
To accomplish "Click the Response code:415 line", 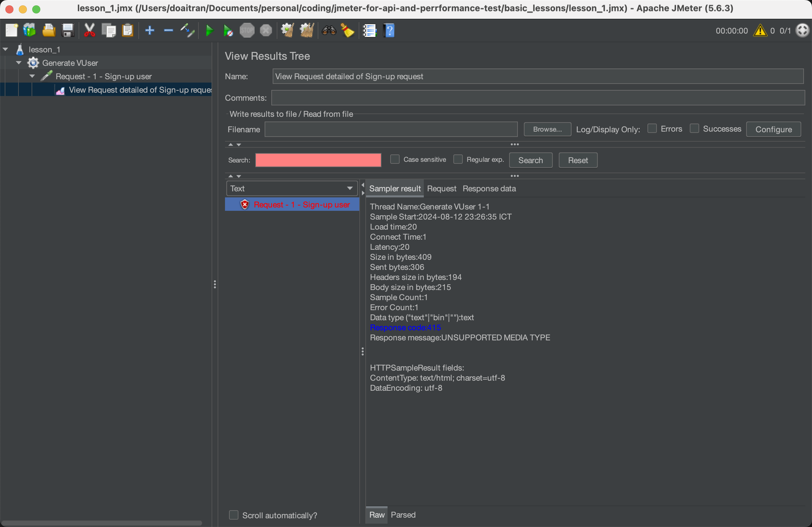I will 405,328.
